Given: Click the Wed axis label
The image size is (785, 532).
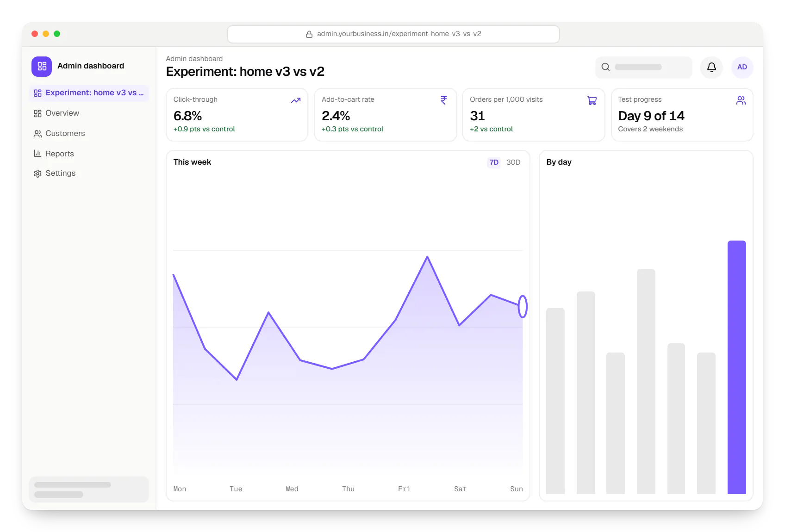Looking at the screenshot, I should [x=292, y=489].
